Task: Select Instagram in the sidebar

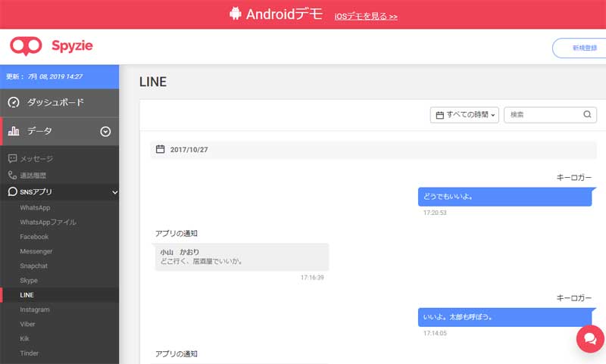Action: coord(35,310)
